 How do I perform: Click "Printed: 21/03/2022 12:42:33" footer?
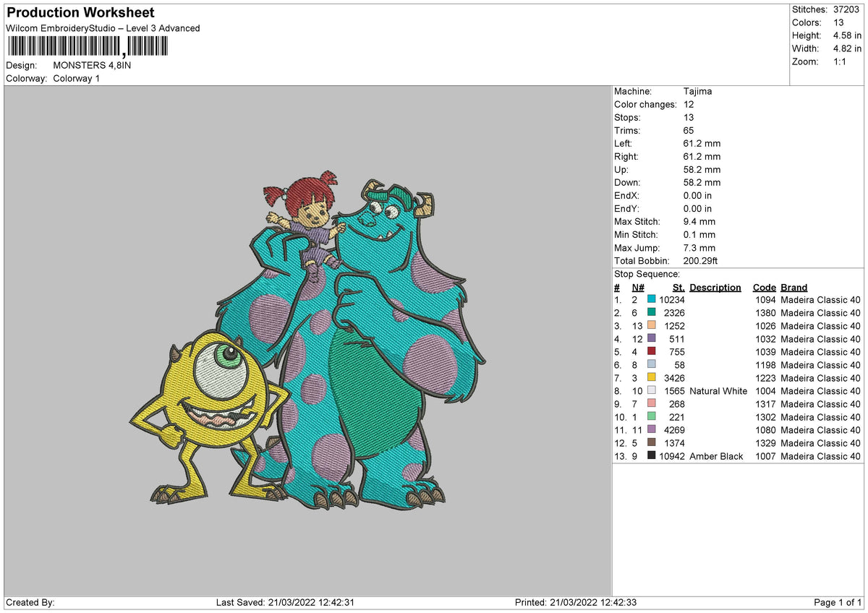576,602
